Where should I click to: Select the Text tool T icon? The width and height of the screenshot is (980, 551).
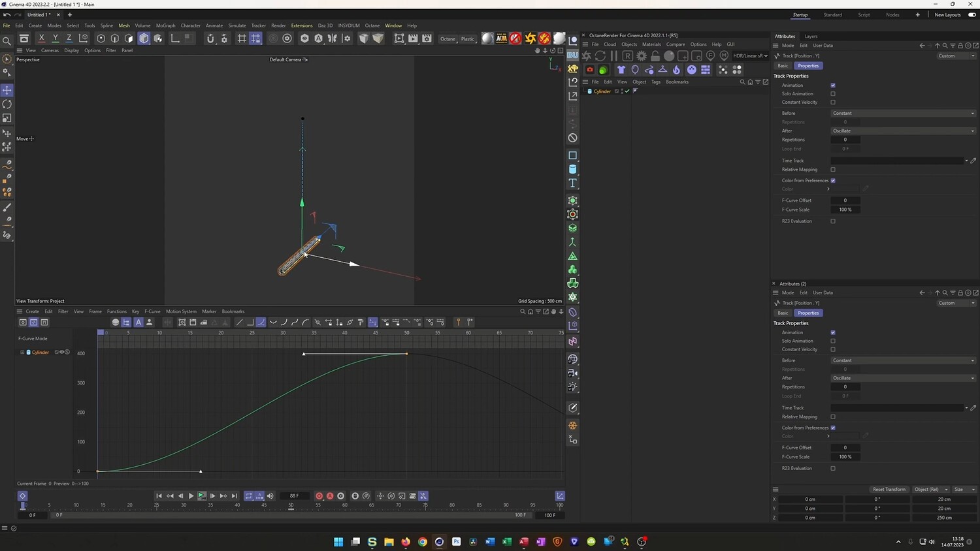point(573,183)
